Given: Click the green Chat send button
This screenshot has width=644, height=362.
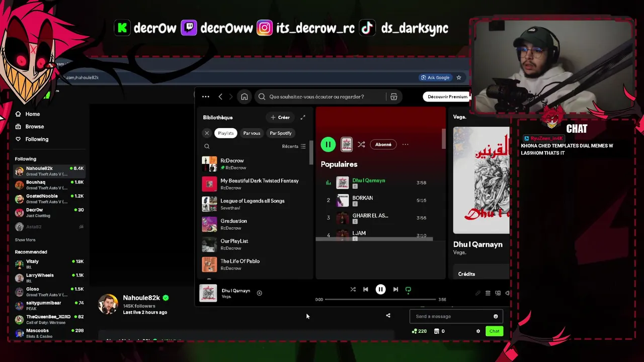Looking at the screenshot, I should (494, 331).
